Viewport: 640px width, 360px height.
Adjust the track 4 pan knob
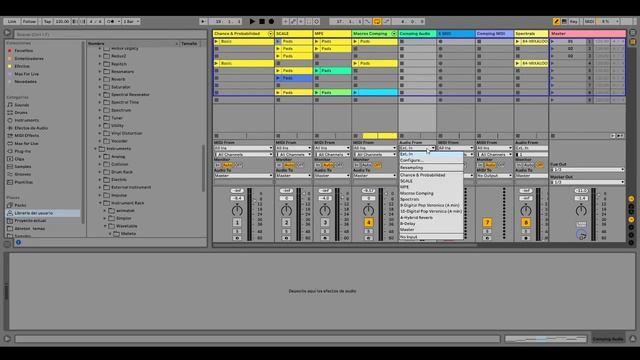click(368, 210)
